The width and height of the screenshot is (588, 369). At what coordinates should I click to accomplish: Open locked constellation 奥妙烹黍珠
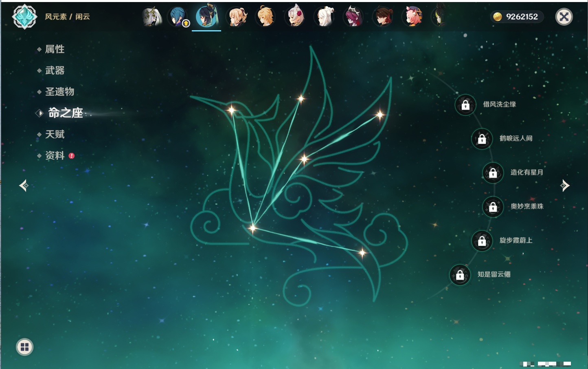[493, 207]
